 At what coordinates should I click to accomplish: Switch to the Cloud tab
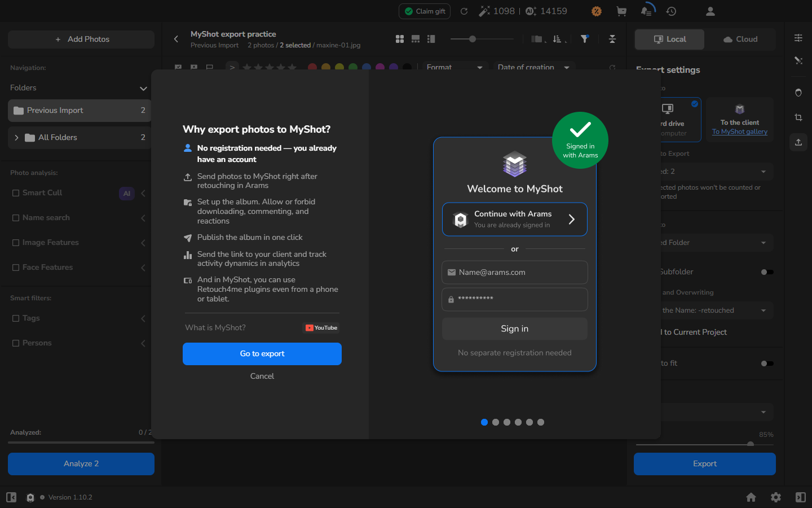coord(740,40)
